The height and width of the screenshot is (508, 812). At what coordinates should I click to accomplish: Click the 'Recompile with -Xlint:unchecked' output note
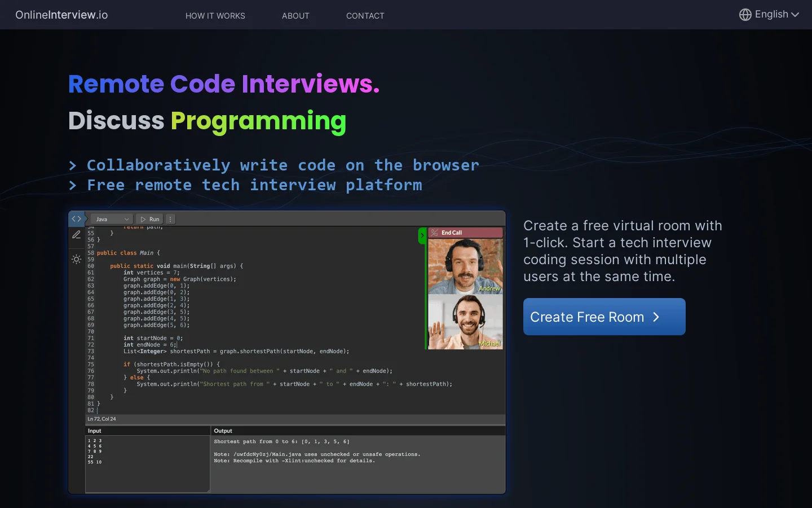pos(294,461)
